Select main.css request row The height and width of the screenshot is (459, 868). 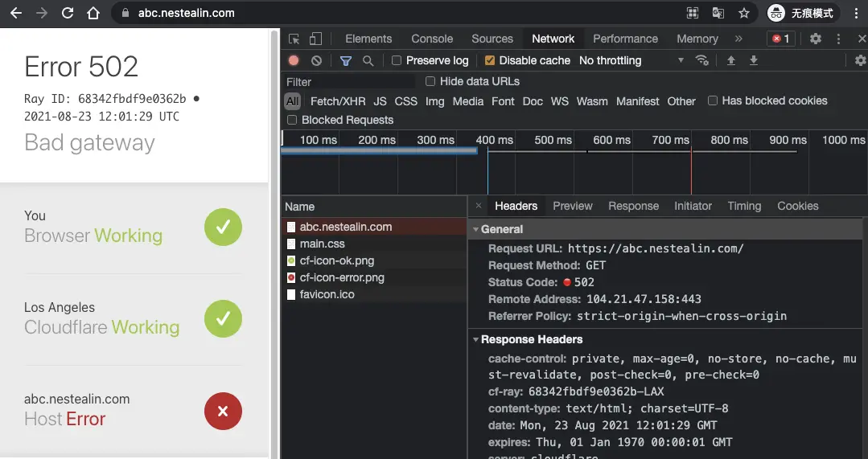coord(374,244)
